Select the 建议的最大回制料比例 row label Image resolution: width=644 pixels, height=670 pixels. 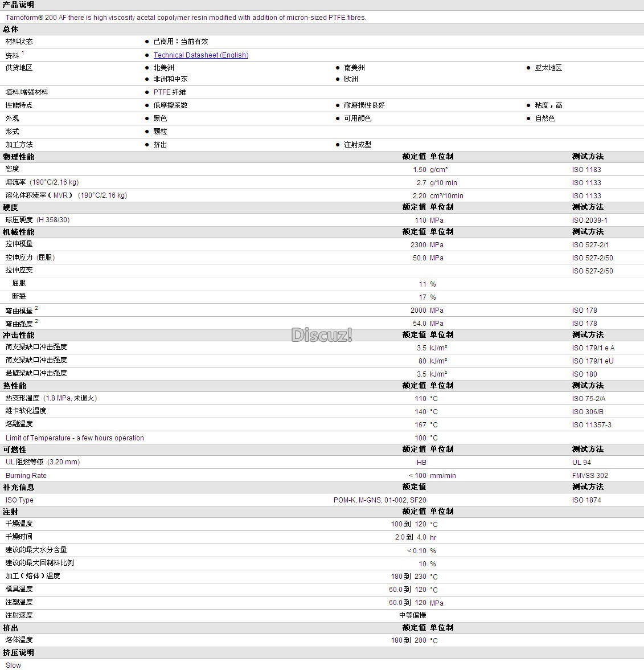pyautogui.click(x=39, y=563)
